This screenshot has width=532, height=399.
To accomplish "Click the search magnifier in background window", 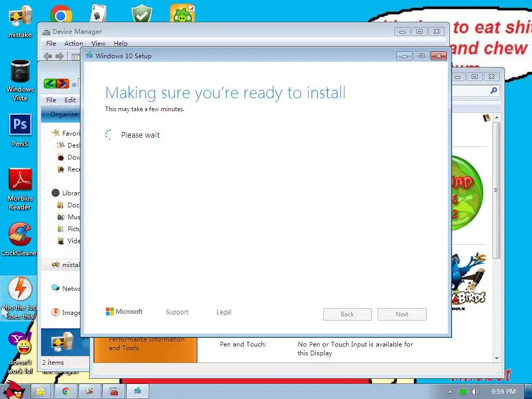I will (x=494, y=90).
